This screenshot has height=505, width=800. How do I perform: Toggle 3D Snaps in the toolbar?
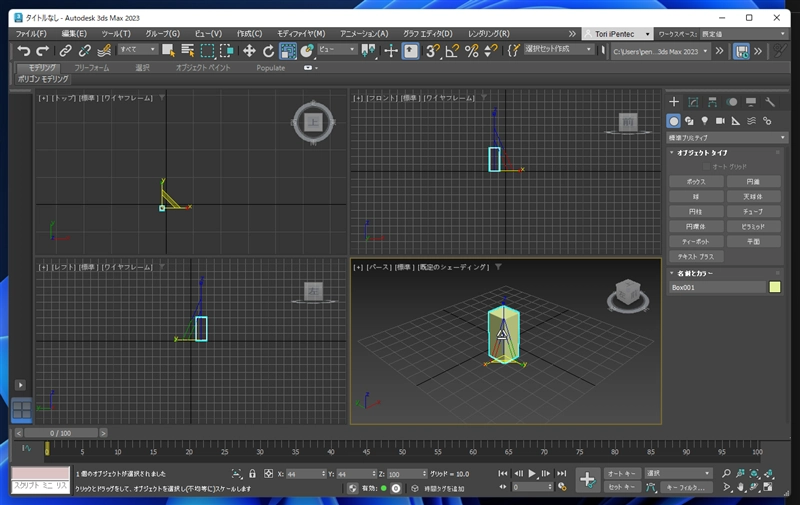[433, 50]
